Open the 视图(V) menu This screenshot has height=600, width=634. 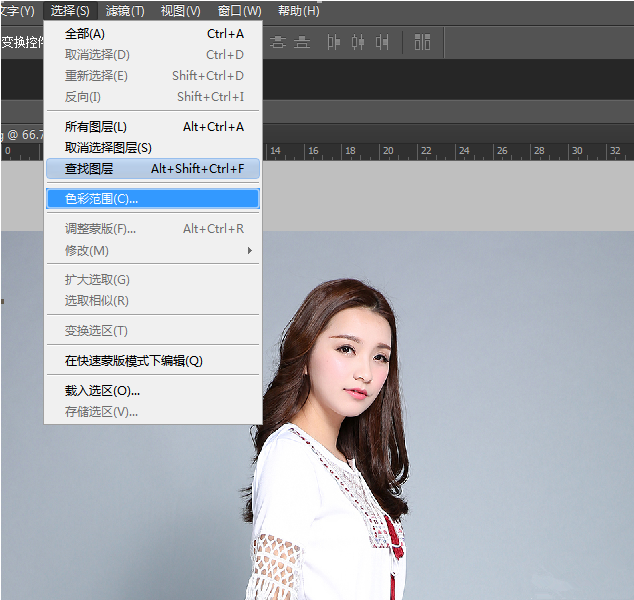pos(180,11)
